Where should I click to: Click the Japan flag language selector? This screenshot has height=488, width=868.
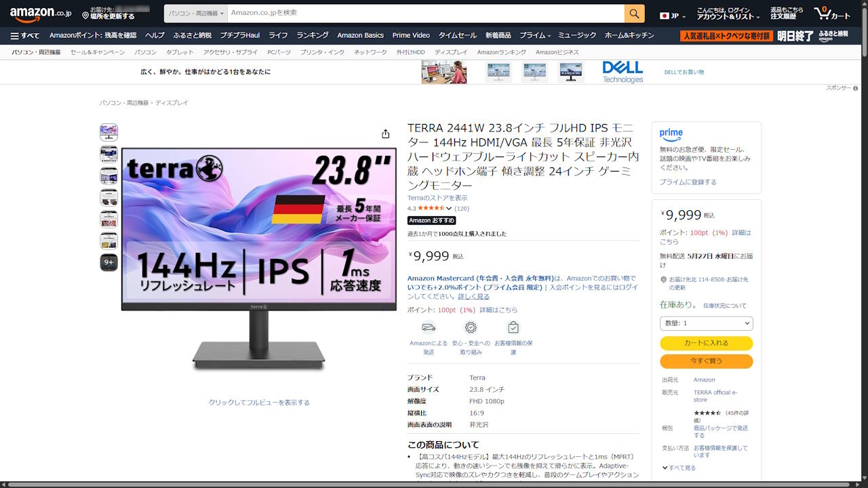[x=673, y=15]
